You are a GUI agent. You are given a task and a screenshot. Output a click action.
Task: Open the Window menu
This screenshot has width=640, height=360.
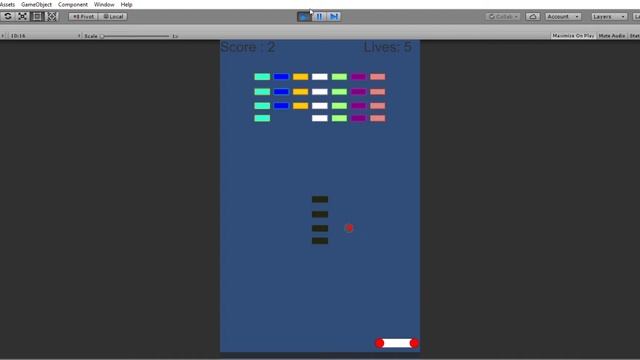coord(104,4)
